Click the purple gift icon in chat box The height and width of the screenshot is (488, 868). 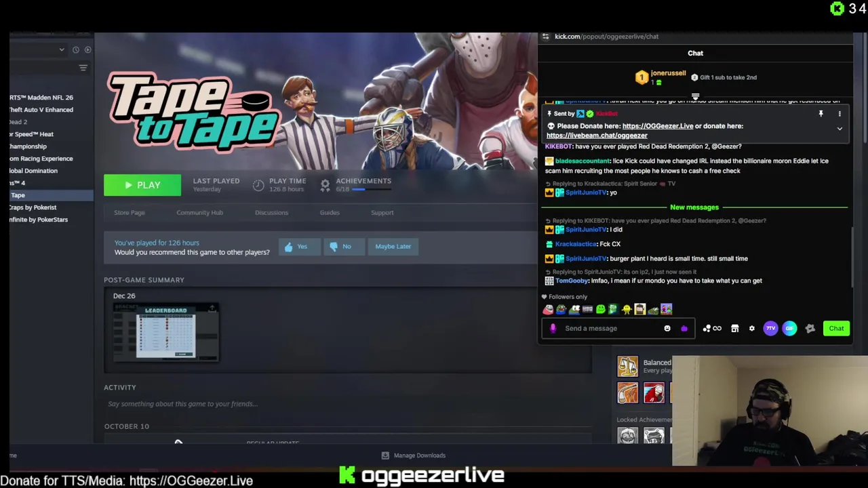[x=684, y=328]
